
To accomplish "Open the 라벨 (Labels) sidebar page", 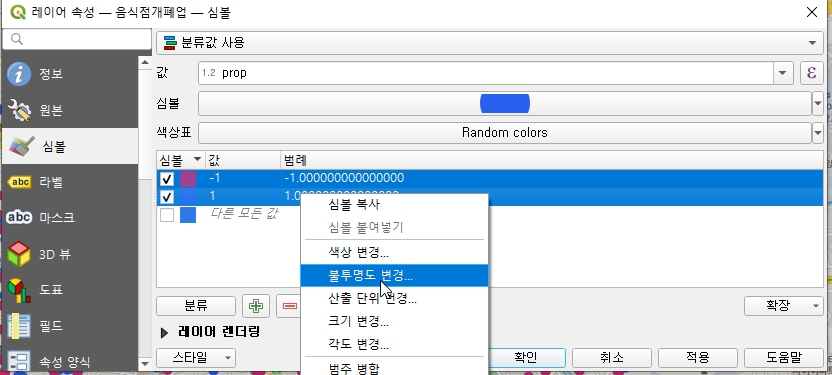I will pyautogui.click(x=70, y=182).
